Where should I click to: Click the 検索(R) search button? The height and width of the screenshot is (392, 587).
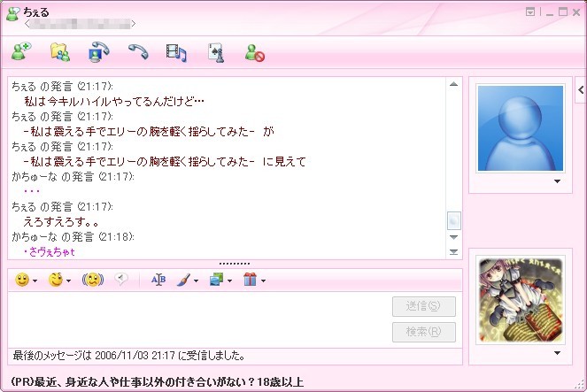click(424, 332)
